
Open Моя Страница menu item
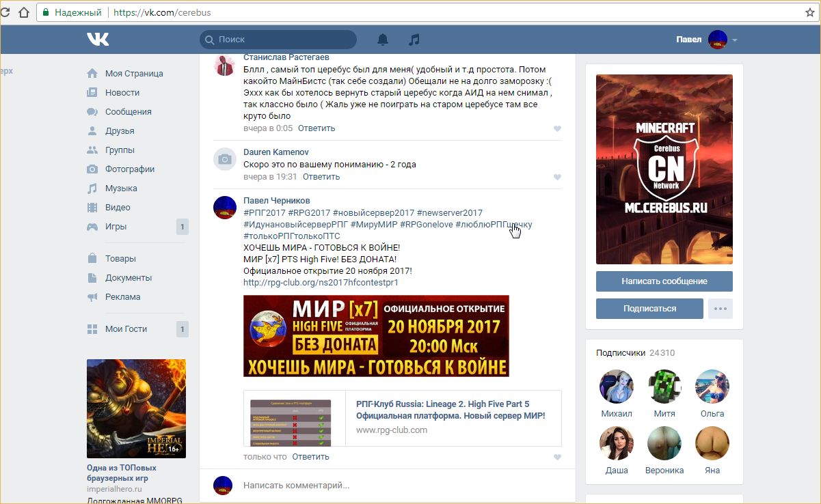click(134, 74)
